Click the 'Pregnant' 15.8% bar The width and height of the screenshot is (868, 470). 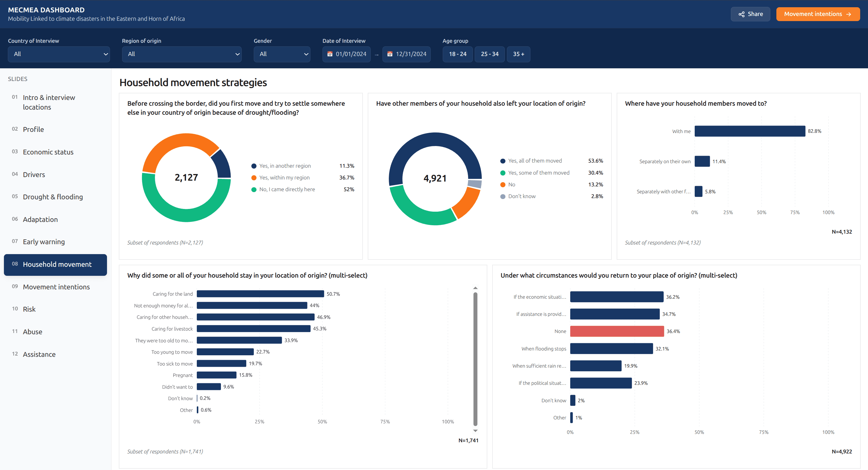click(x=216, y=375)
